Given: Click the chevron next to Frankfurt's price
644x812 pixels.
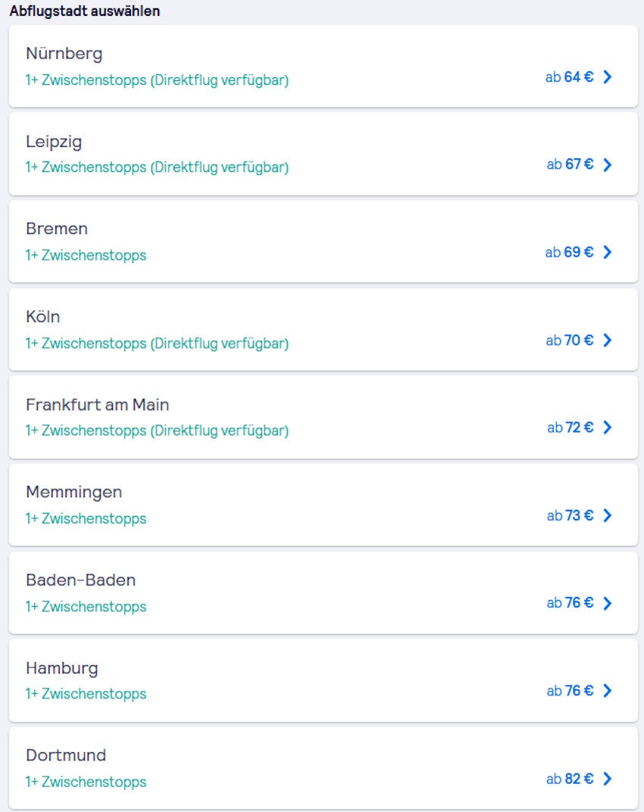Looking at the screenshot, I should (x=607, y=427).
